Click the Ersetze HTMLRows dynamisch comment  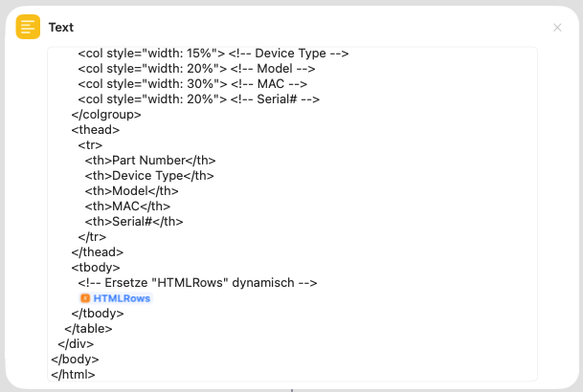196,283
